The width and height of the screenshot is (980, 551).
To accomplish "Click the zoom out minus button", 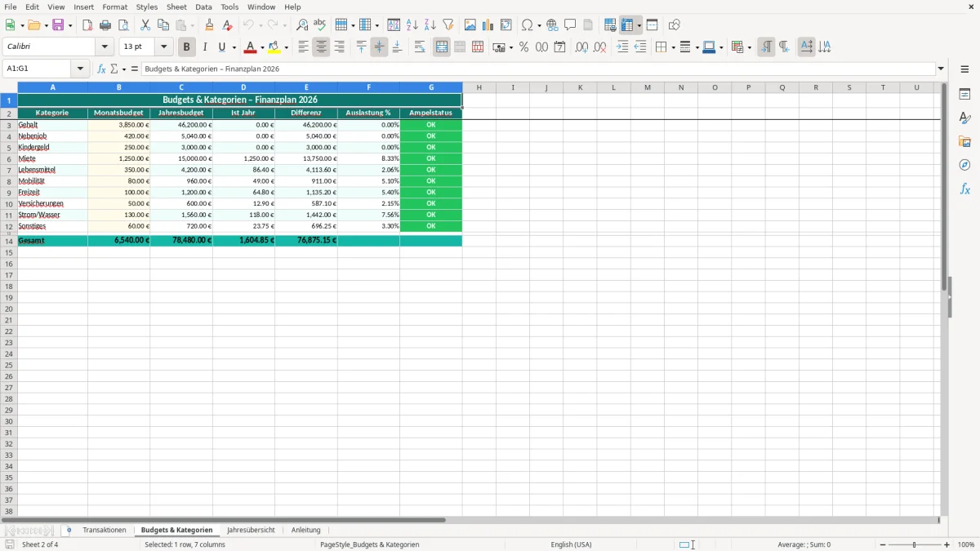I will coord(883,544).
